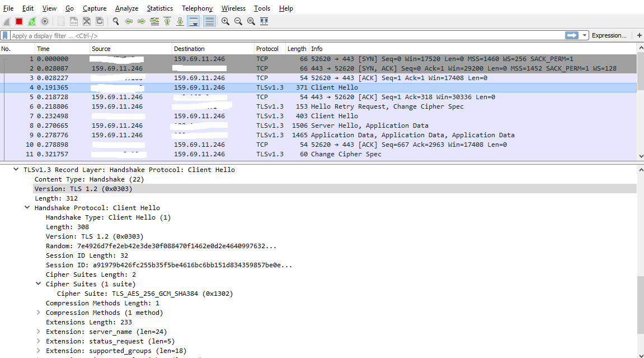Collapse TLSv1.3 Record Layer tree node

click(x=16, y=169)
